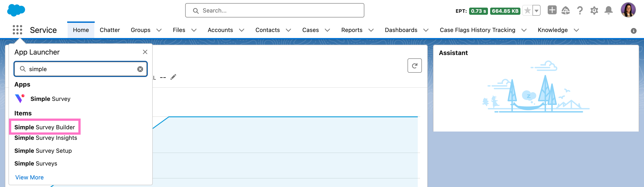The image size is (644, 187).
Task: Open the Chatter tab
Action: pos(110,30)
